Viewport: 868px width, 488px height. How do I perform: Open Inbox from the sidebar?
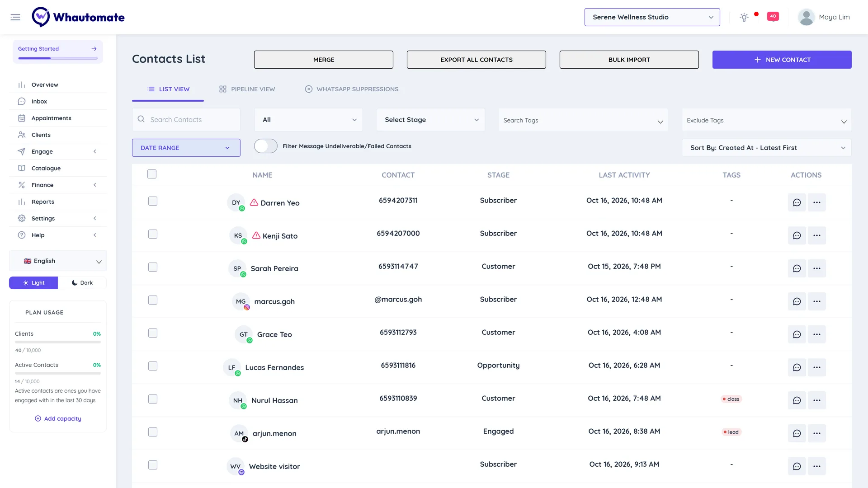[58, 101]
